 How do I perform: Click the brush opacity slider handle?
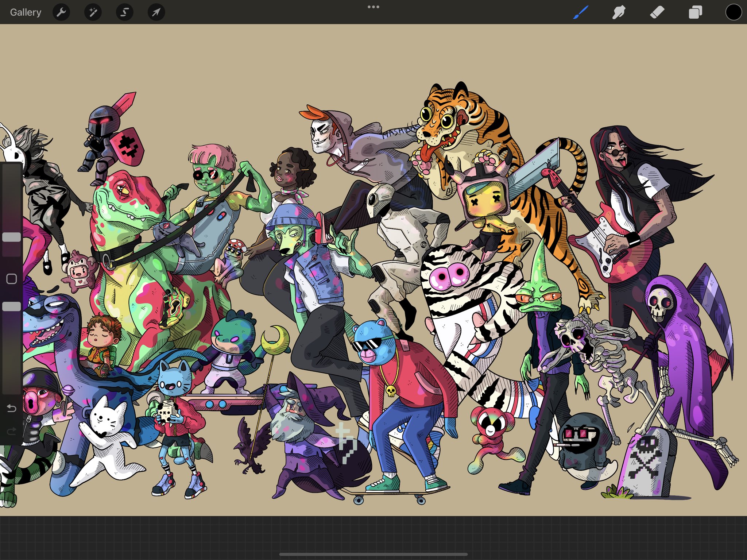11,306
